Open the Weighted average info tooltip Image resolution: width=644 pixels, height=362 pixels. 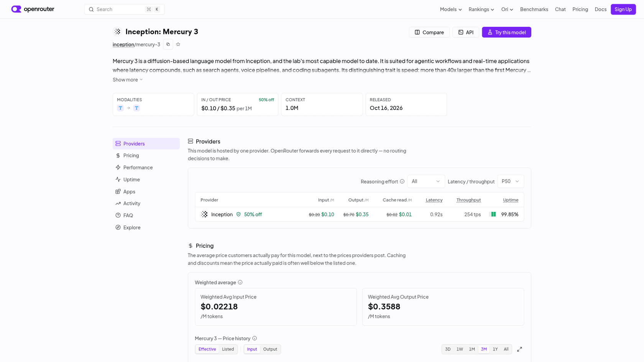point(240,282)
